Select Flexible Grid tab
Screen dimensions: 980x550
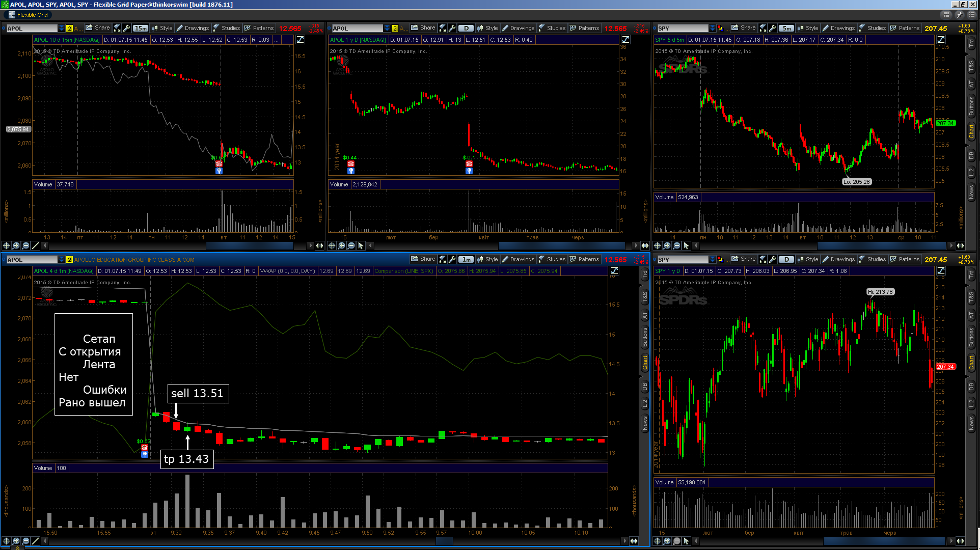[x=29, y=15]
